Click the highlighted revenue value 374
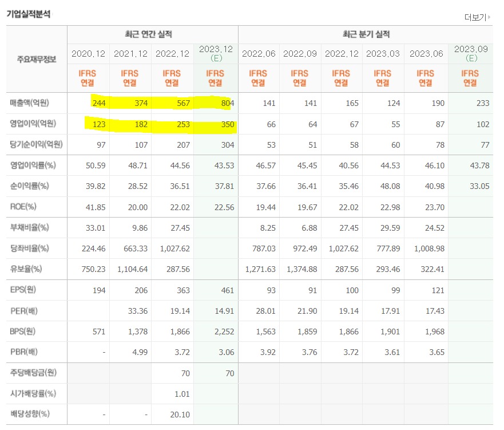 tap(141, 103)
